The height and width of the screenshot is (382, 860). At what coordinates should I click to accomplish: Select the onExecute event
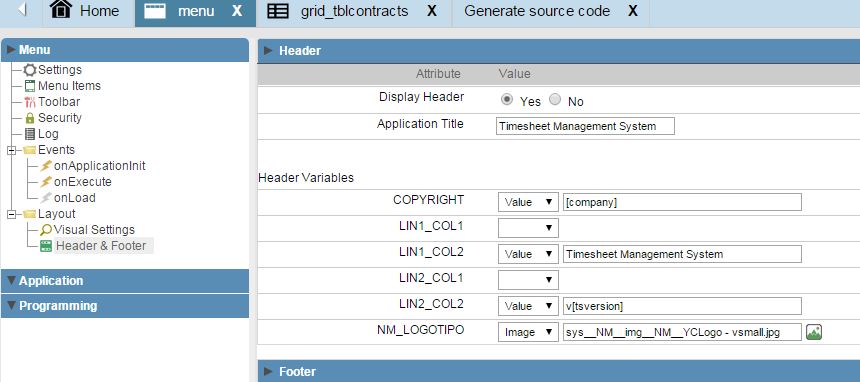coord(83,182)
